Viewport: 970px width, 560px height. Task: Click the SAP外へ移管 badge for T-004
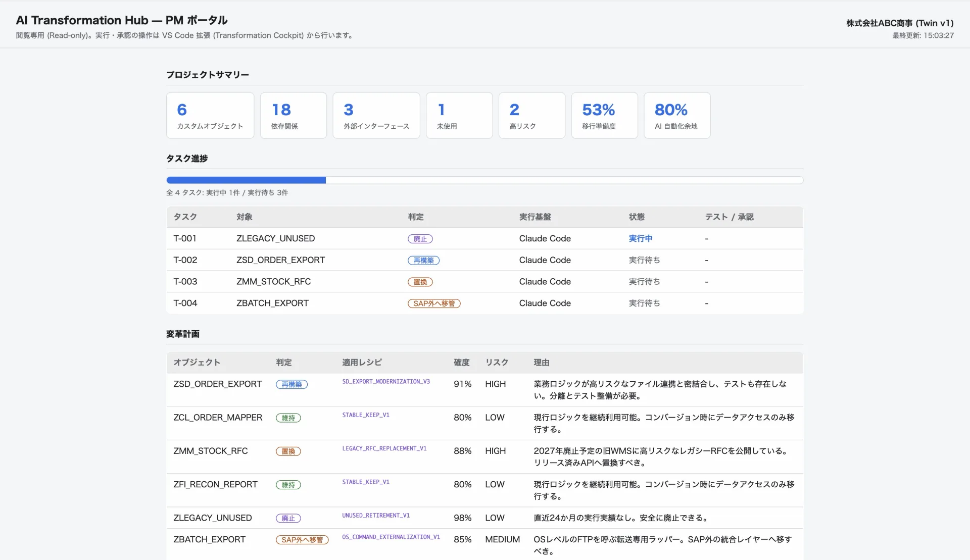point(434,303)
